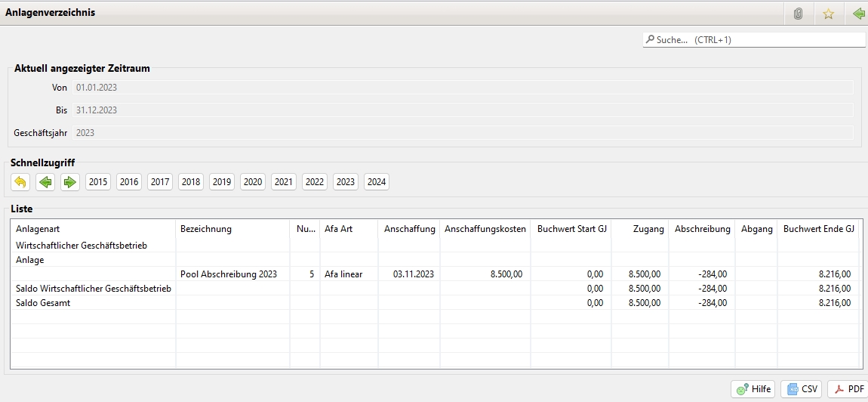The height and width of the screenshot is (402, 868).
Task: Click the Bezeichnung column header
Action: pos(232,229)
